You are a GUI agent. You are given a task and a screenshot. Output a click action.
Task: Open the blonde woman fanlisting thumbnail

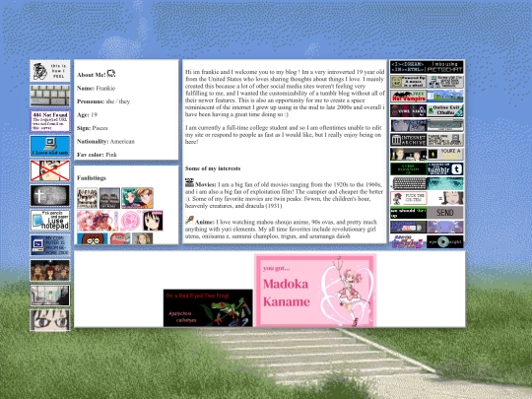[143, 238]
